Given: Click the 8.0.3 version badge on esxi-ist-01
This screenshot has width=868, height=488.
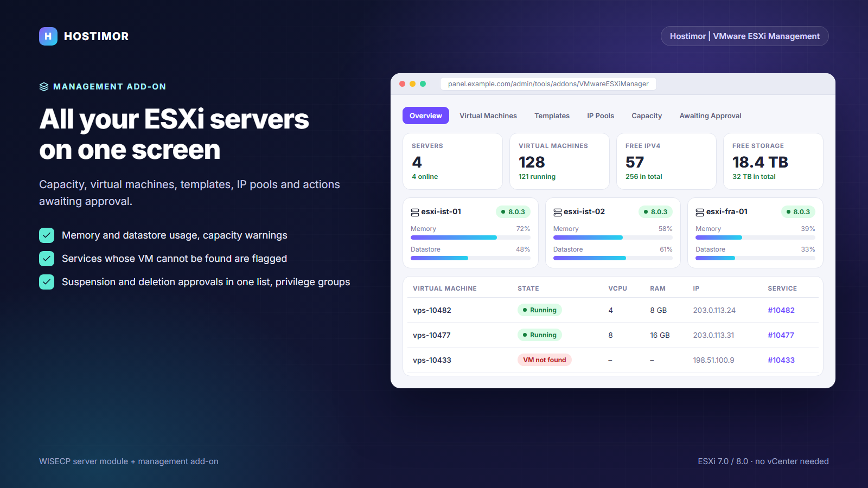Looking at the screenshot, I should (x=513, y=212).
